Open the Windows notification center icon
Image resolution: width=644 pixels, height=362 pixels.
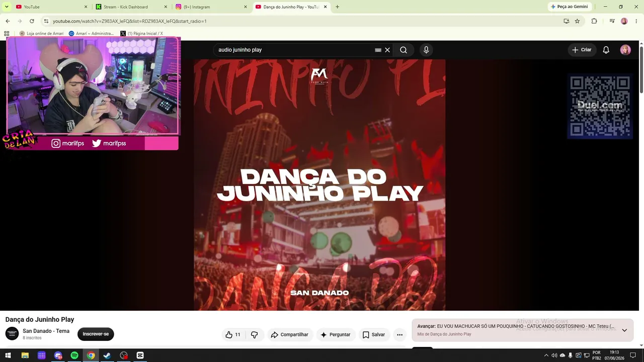633,355
